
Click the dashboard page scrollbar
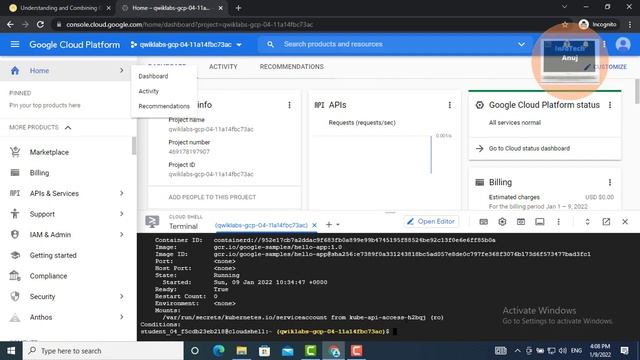point(637,91)
